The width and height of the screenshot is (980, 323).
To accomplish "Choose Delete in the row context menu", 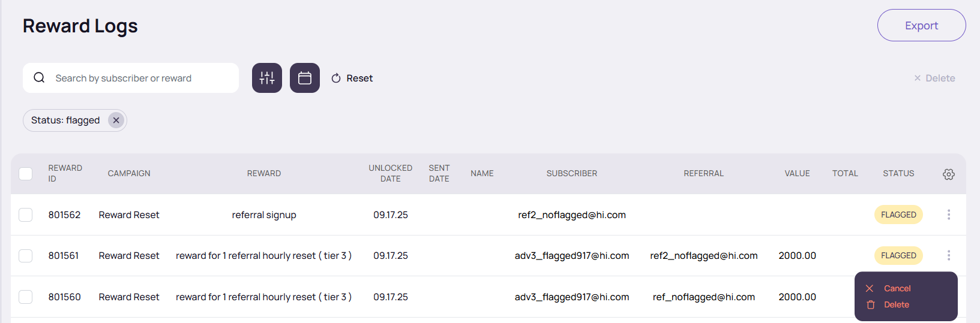I will tap(896, 304).
